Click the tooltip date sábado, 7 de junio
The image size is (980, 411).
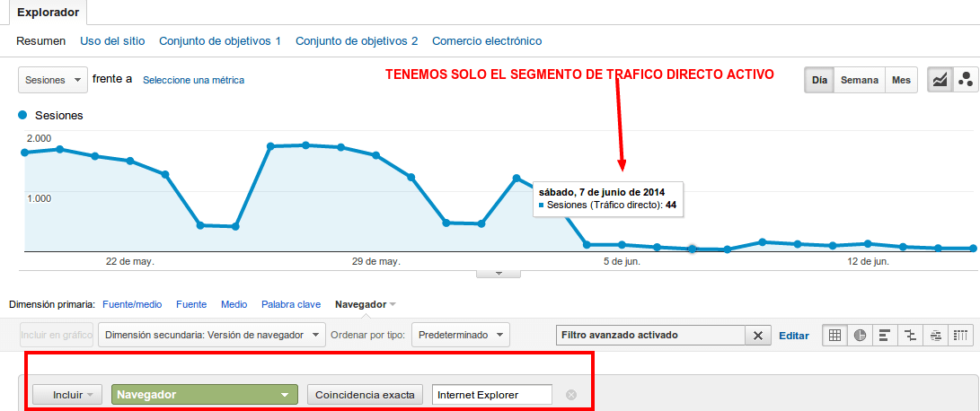[601, 192]
